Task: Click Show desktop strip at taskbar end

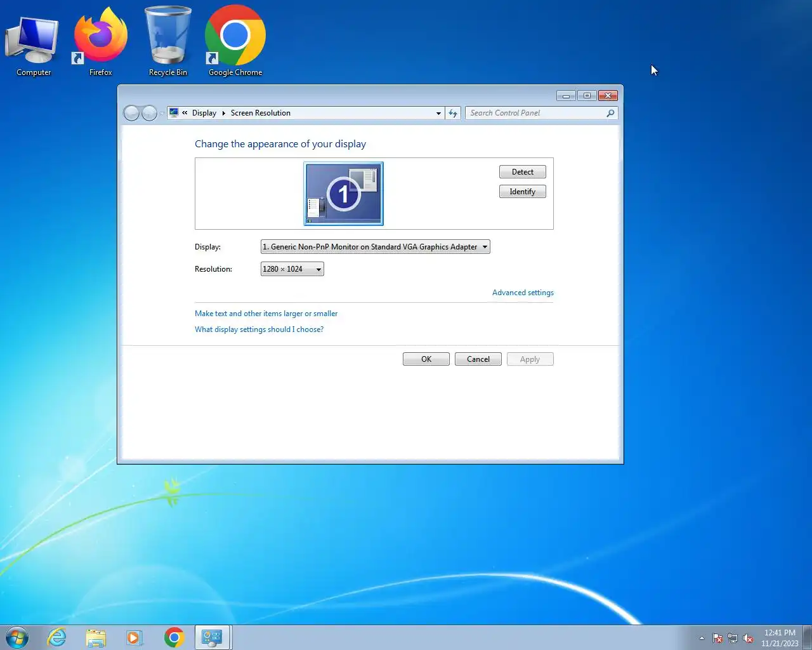Action: click(807, 637)
